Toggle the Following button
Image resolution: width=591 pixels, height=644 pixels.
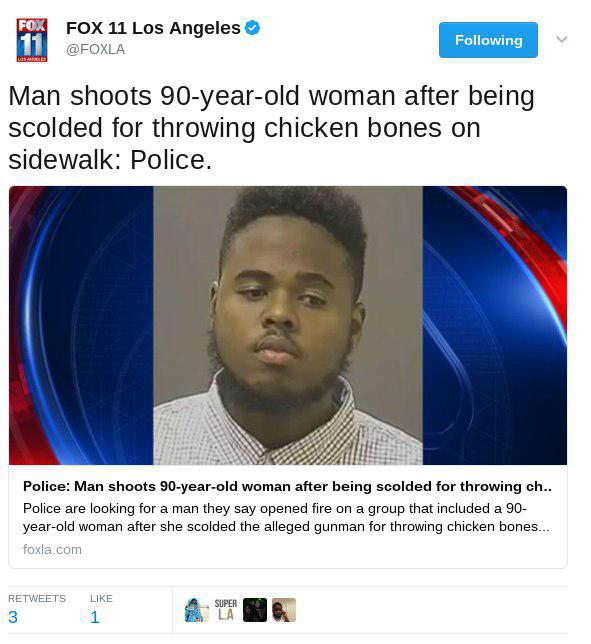coord(488,40)
